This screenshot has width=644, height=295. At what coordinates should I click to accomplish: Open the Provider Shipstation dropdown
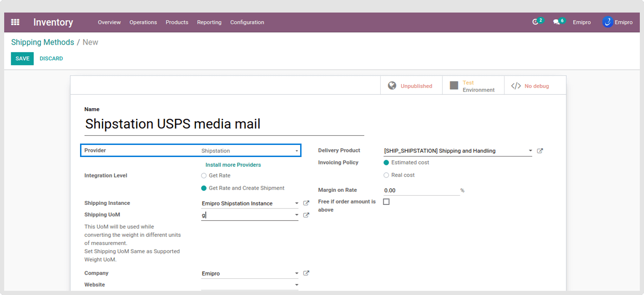(250, 151)
